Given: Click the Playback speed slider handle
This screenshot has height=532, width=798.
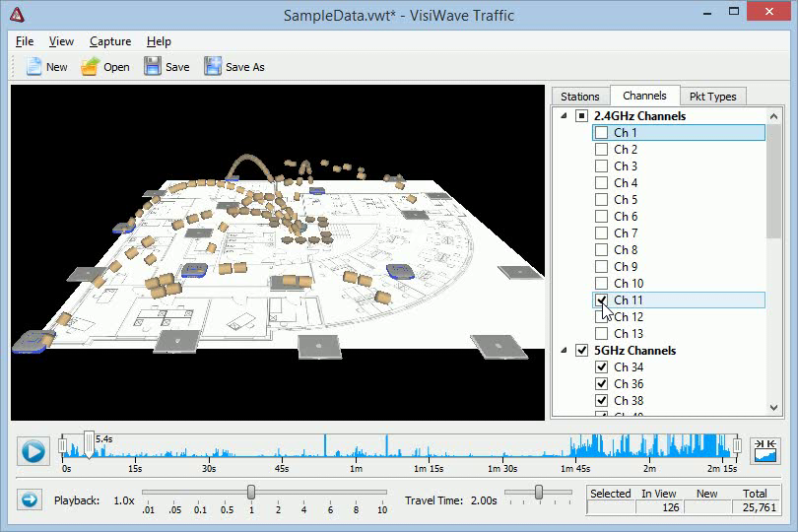Looking at the screenshot, I should pos(251,492).
